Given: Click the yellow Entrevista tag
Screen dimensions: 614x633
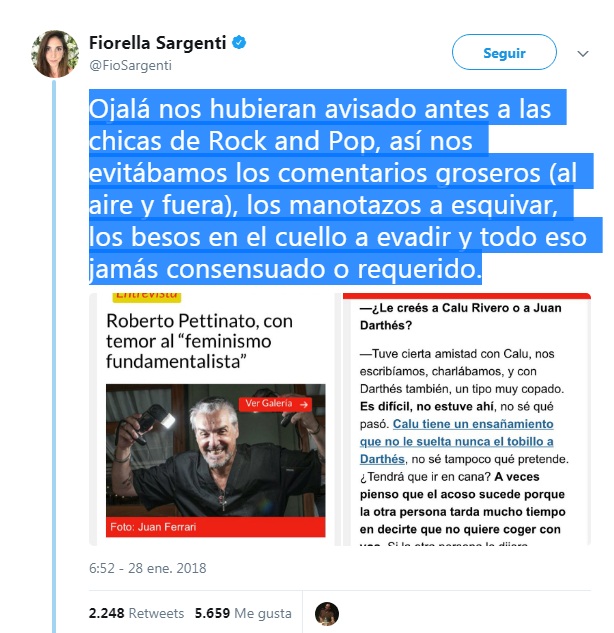Looking at the screenshot, I should click(x=147, y=297).
